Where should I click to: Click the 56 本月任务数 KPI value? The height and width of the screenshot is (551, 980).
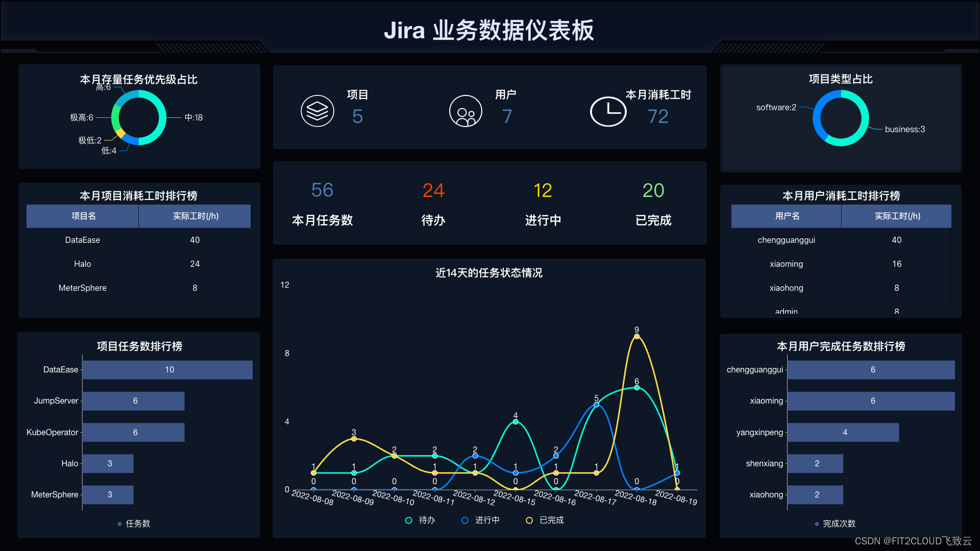coord(322,190)
